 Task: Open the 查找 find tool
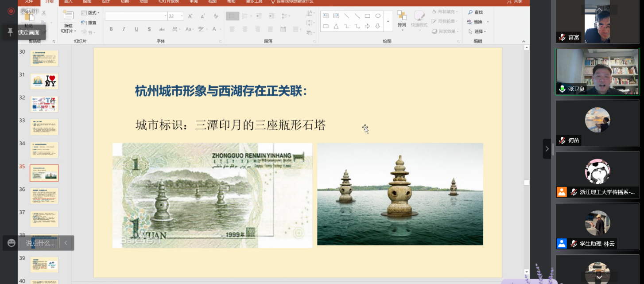coord(475,12)
